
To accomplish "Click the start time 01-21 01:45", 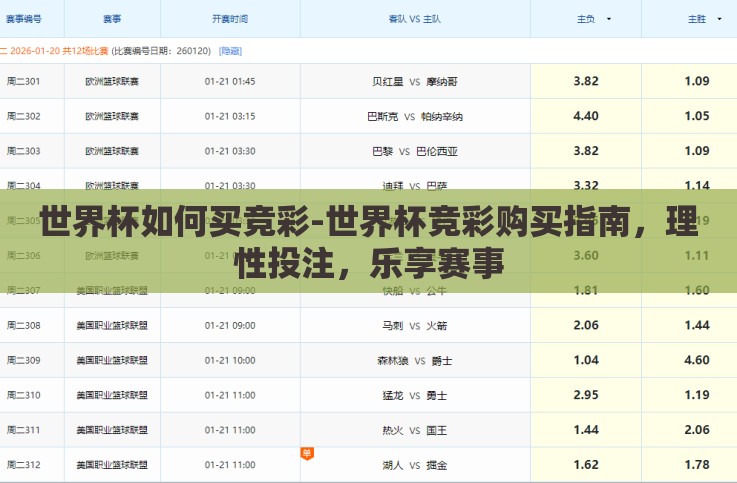I will click(x=230, y=81).
